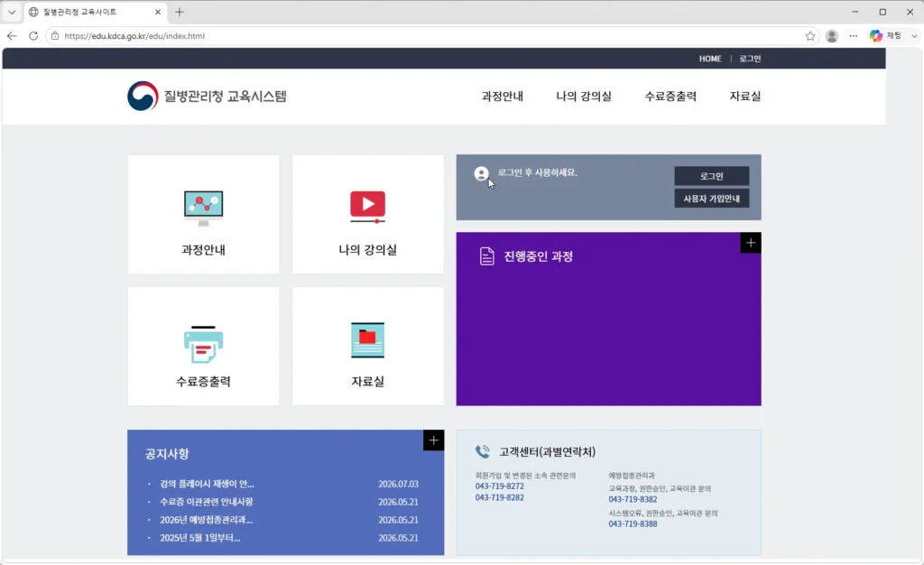Open notice 2026년 예방접종관리과...
Image resolution: width=924 pixels, height=565 pixels.
pyautogui.click(x=207, y=520)
